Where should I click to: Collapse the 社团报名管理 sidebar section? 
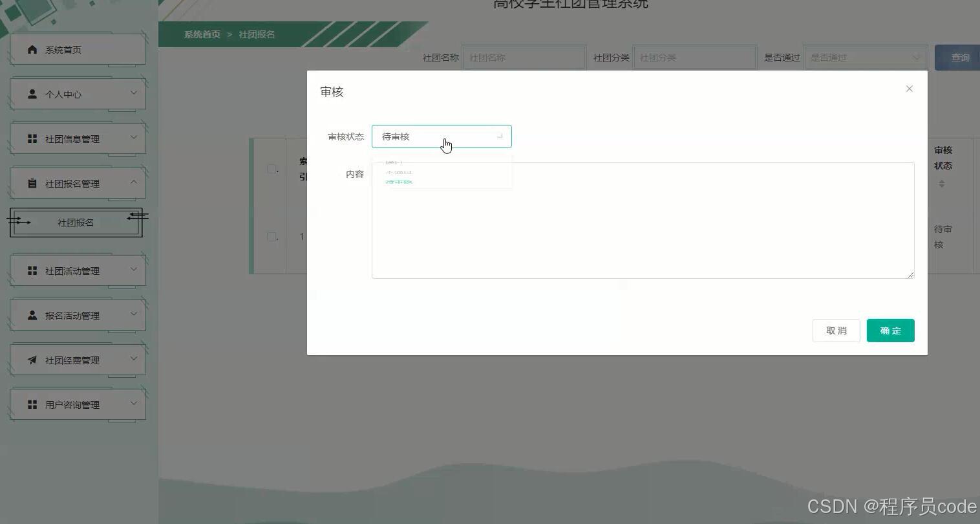134,183
